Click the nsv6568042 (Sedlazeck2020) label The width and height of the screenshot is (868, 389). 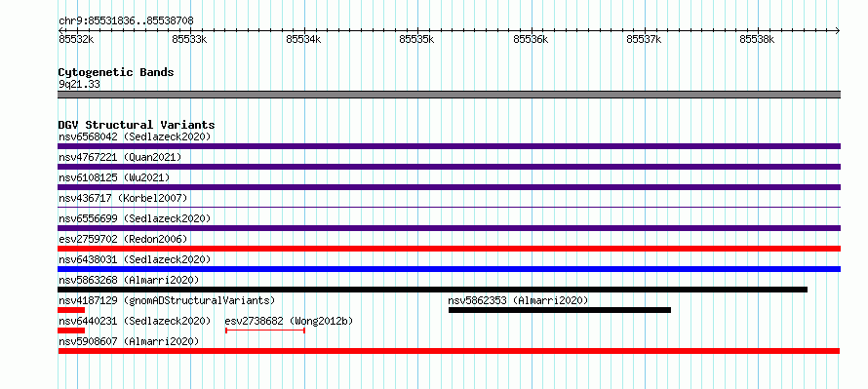135,136
